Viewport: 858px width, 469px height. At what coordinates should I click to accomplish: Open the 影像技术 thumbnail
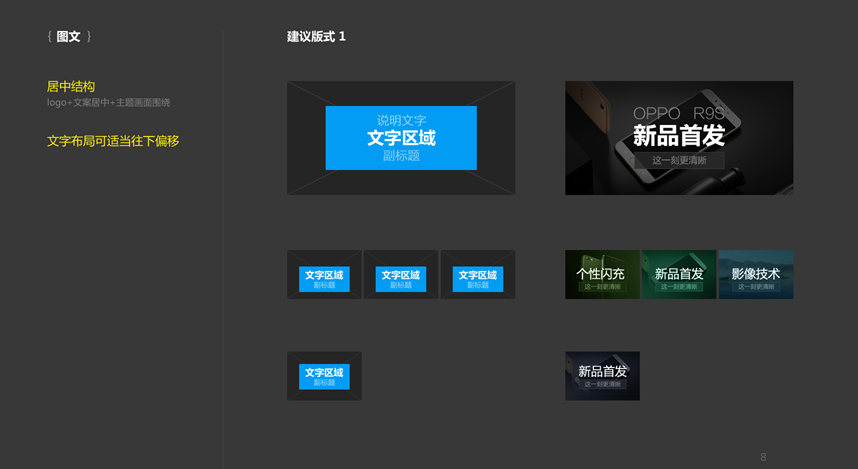point(756,274)
